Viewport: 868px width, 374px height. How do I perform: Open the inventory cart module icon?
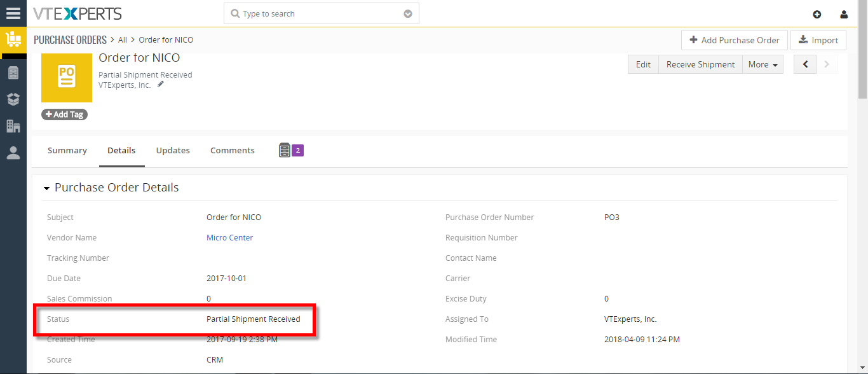tap(13, 40)
